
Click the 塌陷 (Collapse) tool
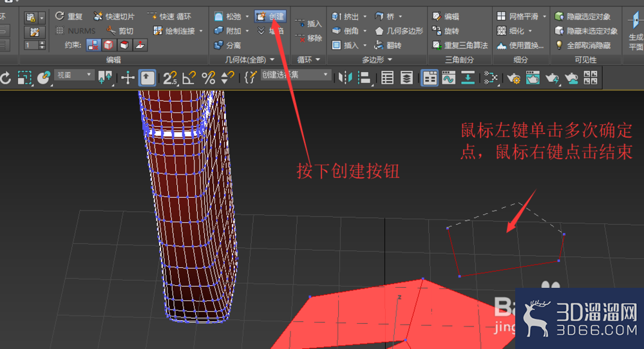tap(270, 31)
